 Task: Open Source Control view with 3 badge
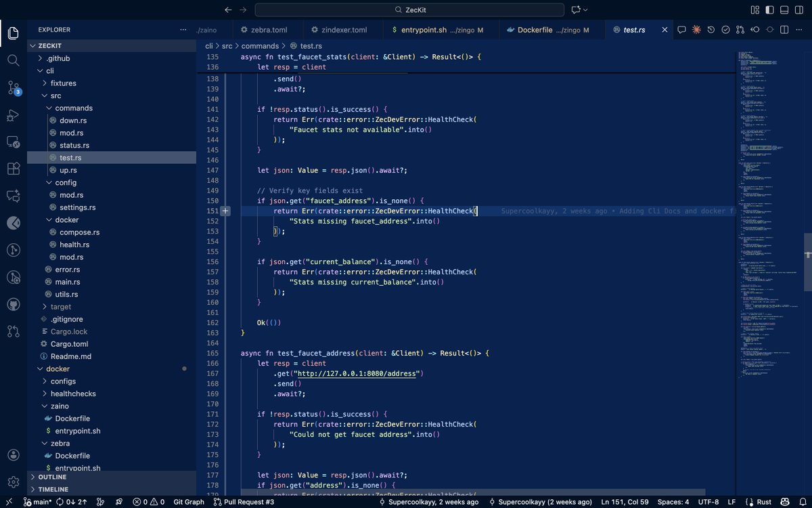click(x=13, y=87)
